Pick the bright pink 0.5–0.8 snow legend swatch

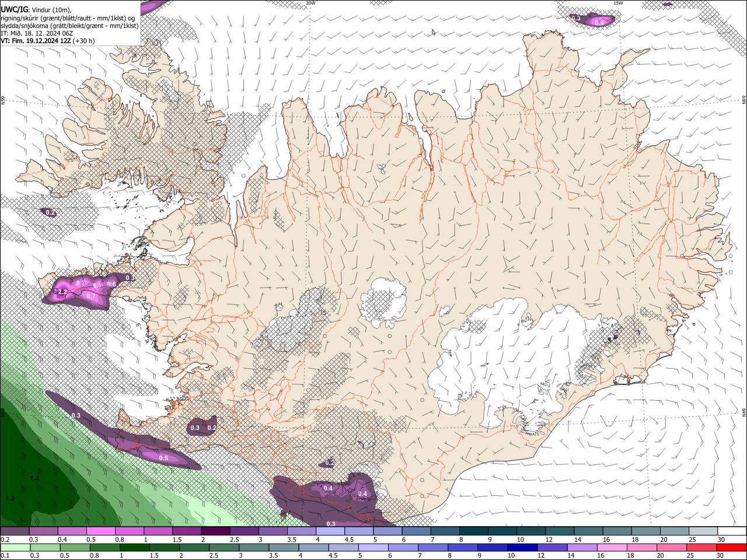pyautogui.click(x=101, y=531)
